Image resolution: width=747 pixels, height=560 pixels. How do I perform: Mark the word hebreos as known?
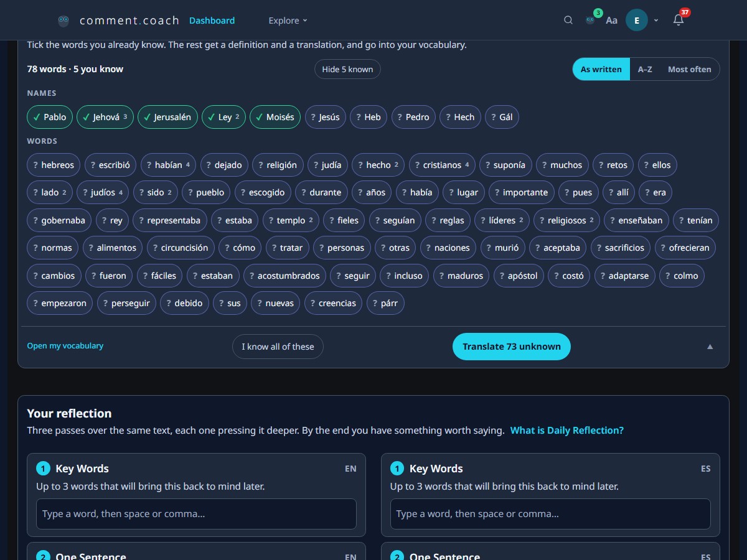(54, 165)
